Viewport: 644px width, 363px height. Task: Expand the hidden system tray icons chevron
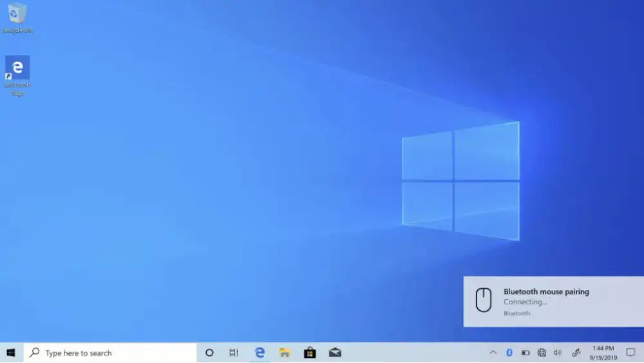[493, 353]
